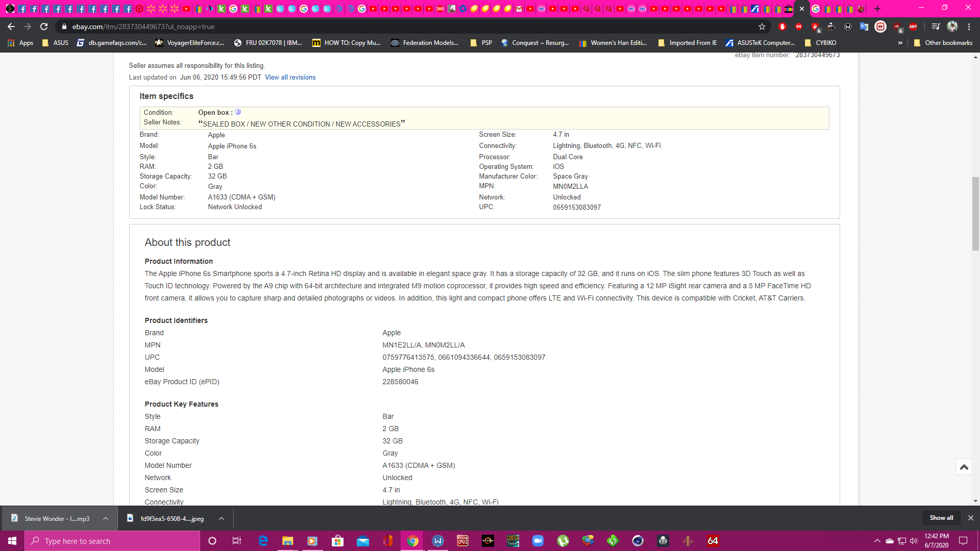Viewport: 980px width, 551px height.
Task: Close the downloads bar
Action: click(971, 518)
